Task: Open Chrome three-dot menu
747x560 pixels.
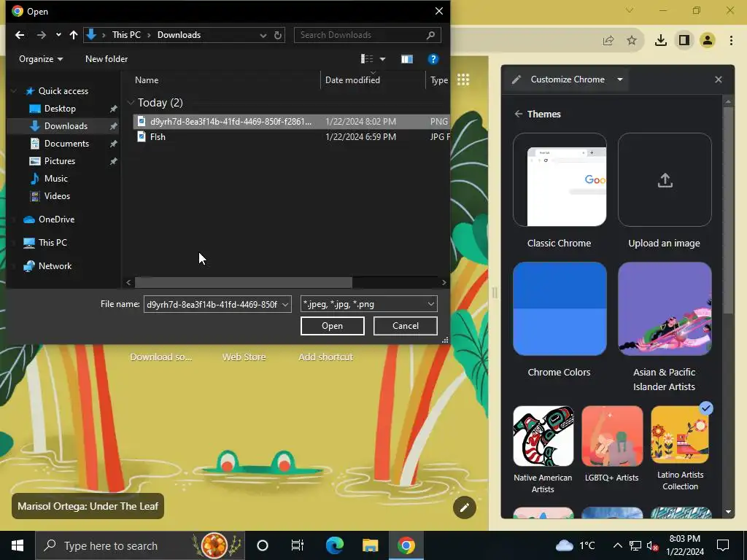Action: pyautogui.click(x=731, y=41)
